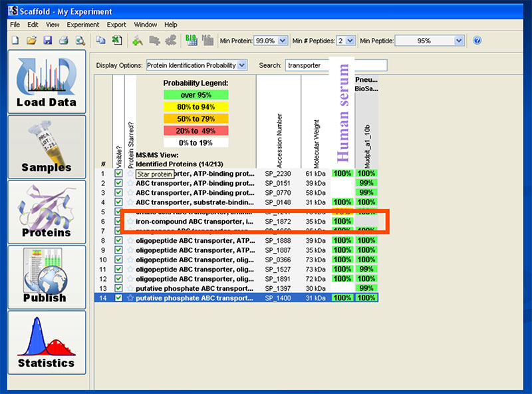Click the Search field containing 'transporter'
Screen dimensions: 532x394
point(336,65)
